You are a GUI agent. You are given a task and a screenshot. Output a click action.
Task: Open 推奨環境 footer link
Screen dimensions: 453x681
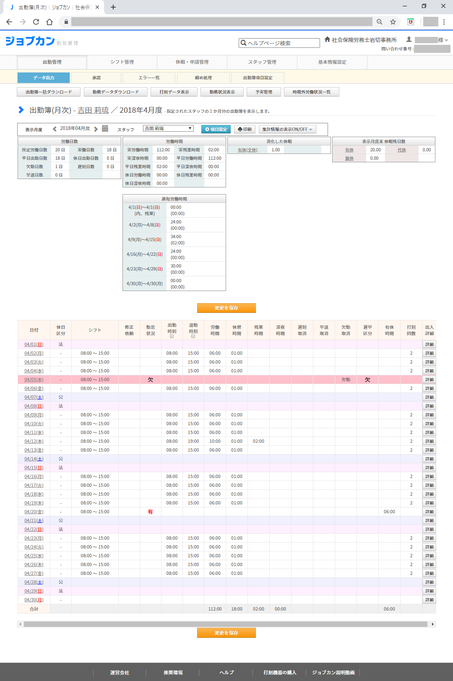[173, 672]
